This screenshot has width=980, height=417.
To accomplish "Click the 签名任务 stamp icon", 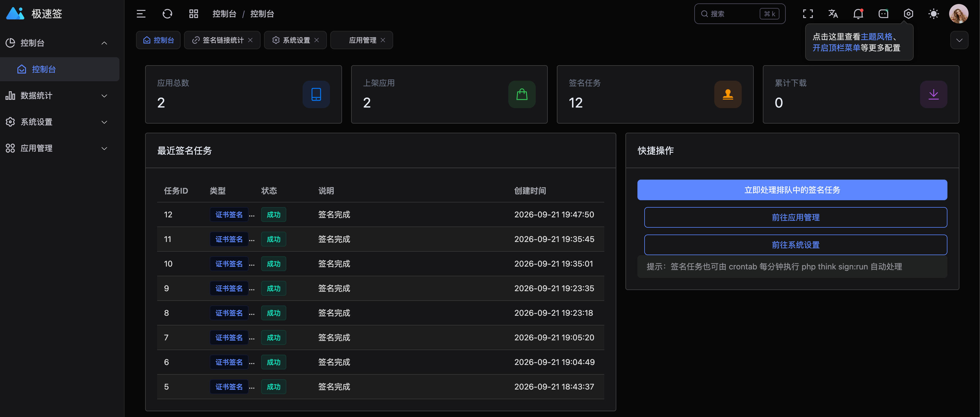I will point(728,94).
